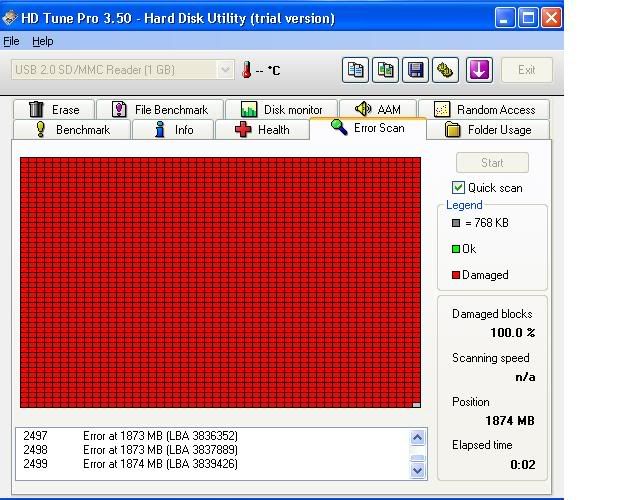Click the save screenshot floppy disk icon
Image resolution: width=640 pixels, height=500 pixels.
click(x=415, y=70)
